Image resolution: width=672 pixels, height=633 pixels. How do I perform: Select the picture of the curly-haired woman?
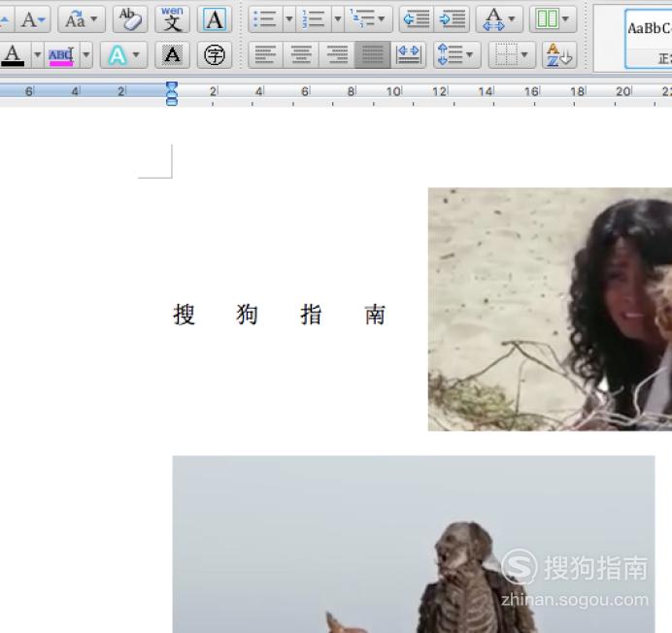tap(550, 309)
